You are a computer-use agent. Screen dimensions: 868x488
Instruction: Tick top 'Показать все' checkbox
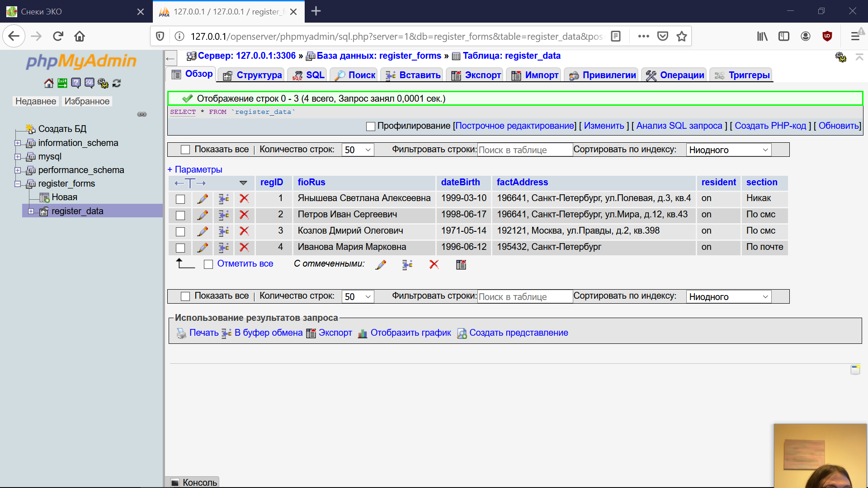coord(185,150)
